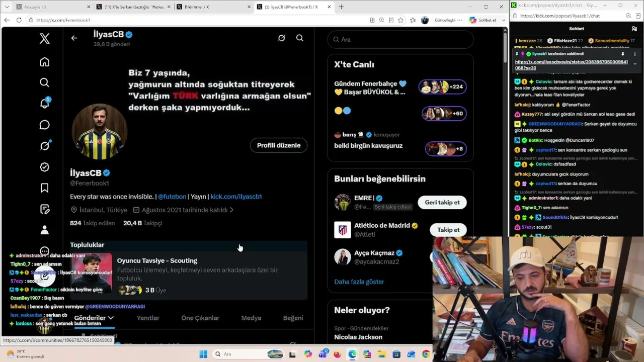Viewport: 644px width, 362px height.
Task: Follow Atlético de Madrid with Takip et
Action: pyautogui.click(x=448, y=230)
